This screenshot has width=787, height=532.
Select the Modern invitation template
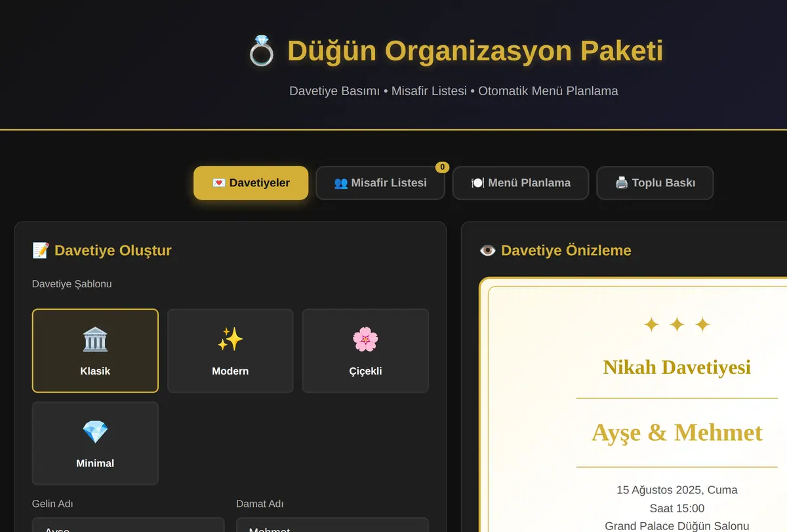coord(230,351)
